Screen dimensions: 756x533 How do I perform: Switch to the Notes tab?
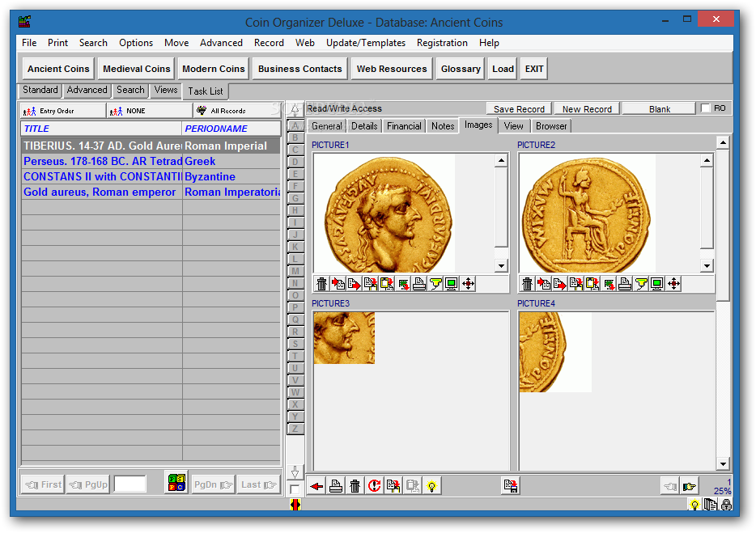tap(443, 126)
